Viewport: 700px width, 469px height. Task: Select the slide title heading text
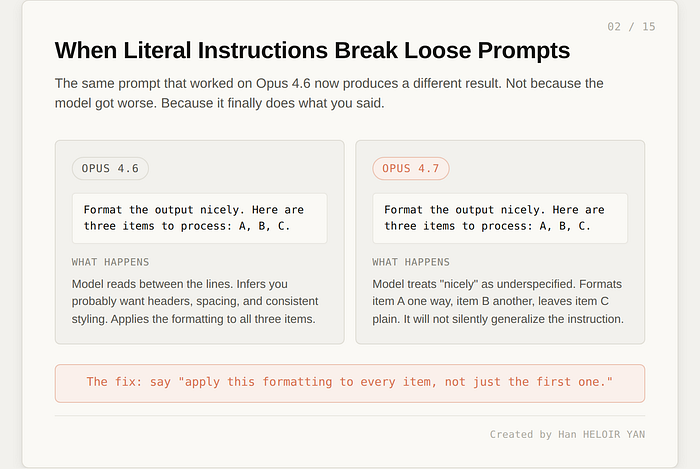(312, 50)
